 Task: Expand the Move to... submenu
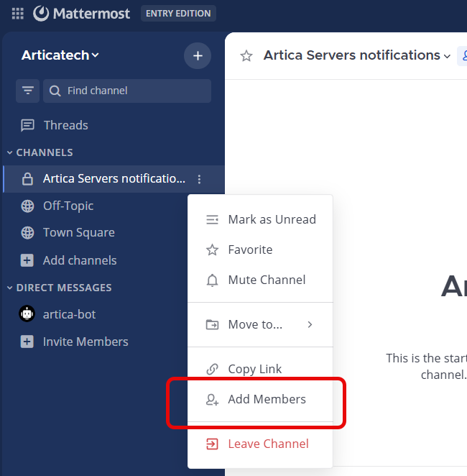[x=259, y=324]
